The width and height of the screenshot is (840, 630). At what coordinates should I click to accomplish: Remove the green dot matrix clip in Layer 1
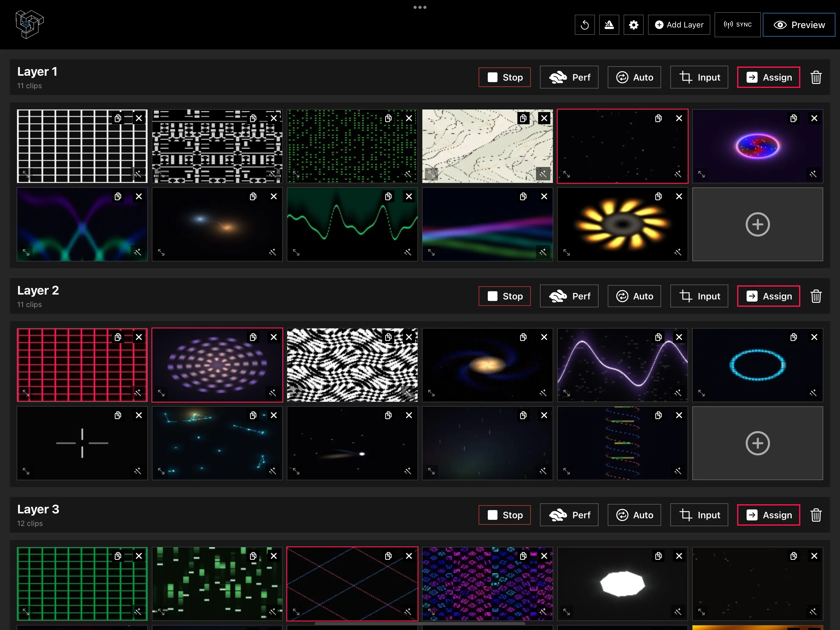(x=409, y=118)
